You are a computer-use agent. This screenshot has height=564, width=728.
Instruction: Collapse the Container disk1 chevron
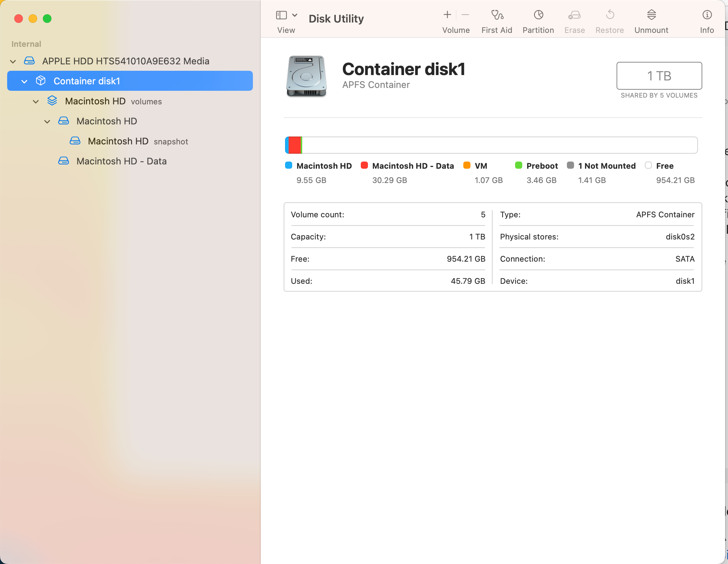point(24,81)
